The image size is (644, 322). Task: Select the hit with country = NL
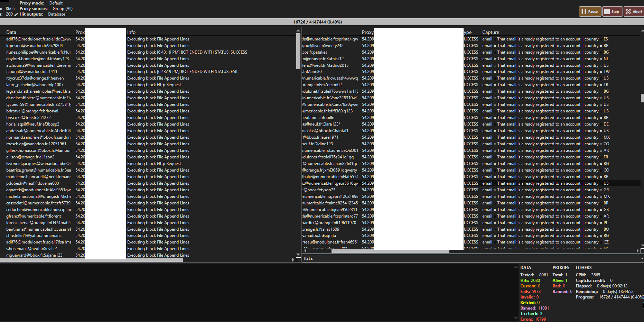coord(472,59)
